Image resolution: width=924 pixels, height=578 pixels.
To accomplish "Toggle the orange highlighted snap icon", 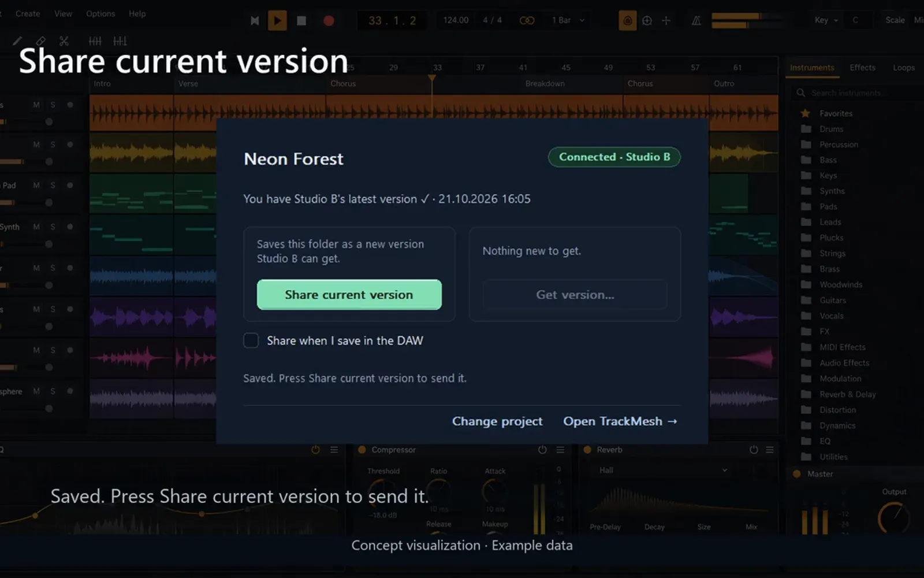I will [x=627, y=21].
